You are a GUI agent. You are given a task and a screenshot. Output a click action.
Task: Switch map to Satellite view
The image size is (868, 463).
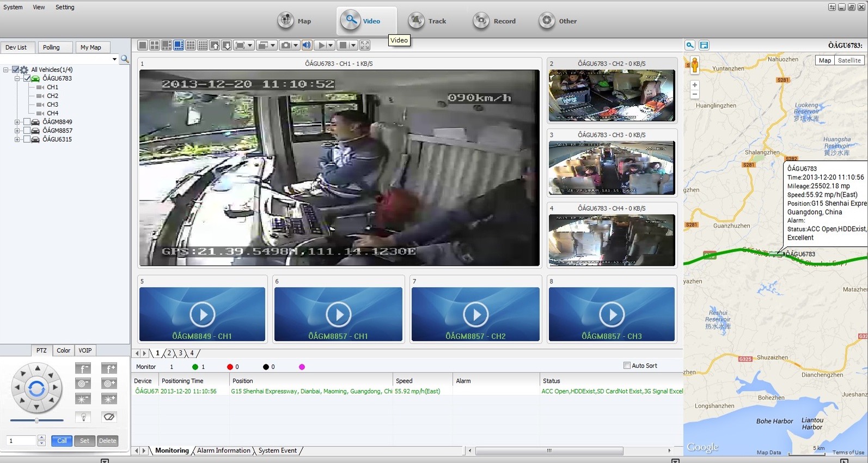[x=849, y=60]
